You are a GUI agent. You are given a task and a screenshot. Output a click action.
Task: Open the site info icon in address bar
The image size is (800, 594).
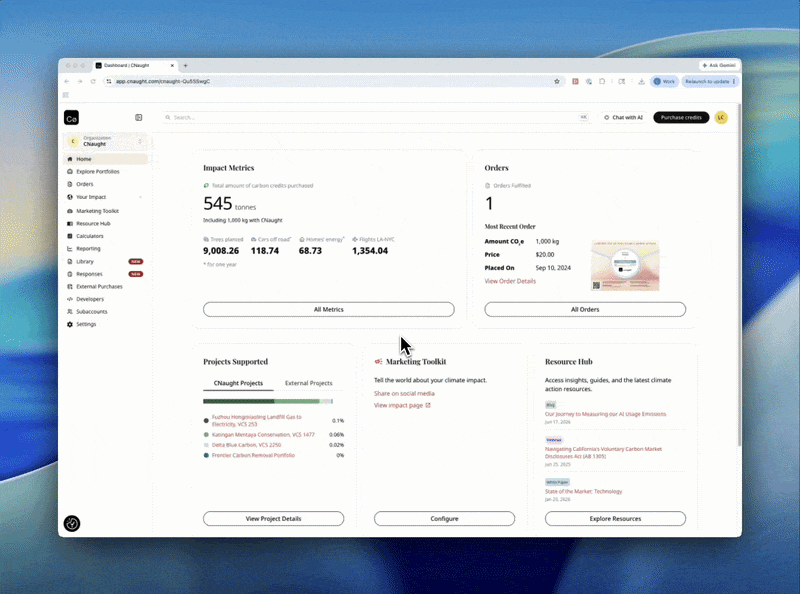(x=109, y=81)
